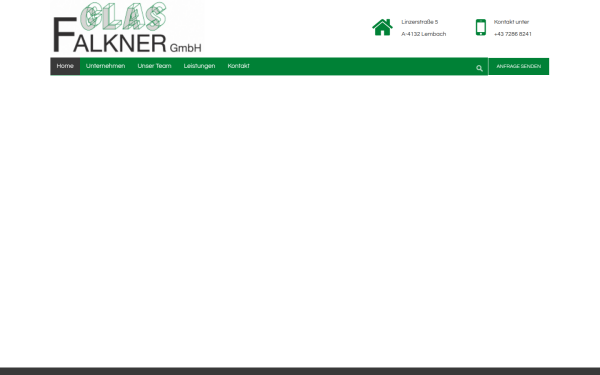Open the search magnifier icon
Screen dimensions: 600x375
(x=479, y=68)
